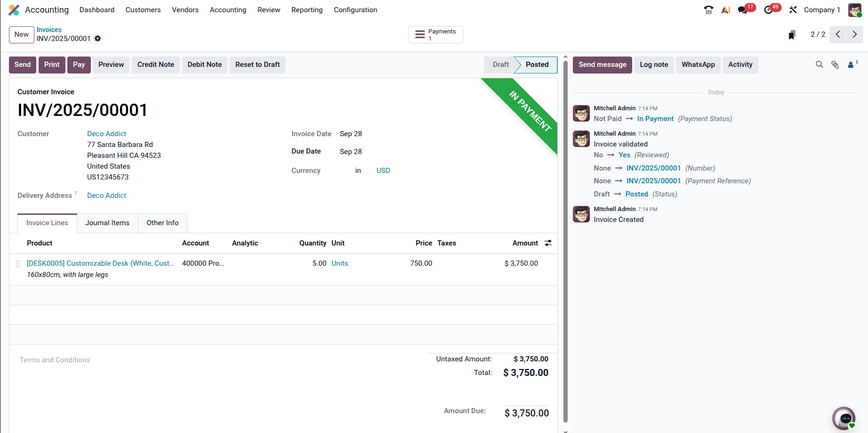868x433 pixels.
Task: Click the AI assistant icon
Action: click(x=726, y=10)
